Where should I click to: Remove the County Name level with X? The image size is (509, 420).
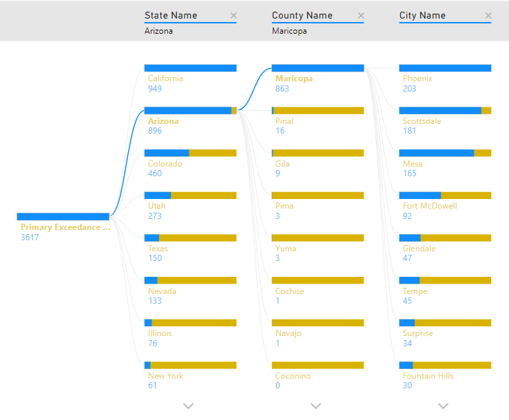tap(360, 16)
